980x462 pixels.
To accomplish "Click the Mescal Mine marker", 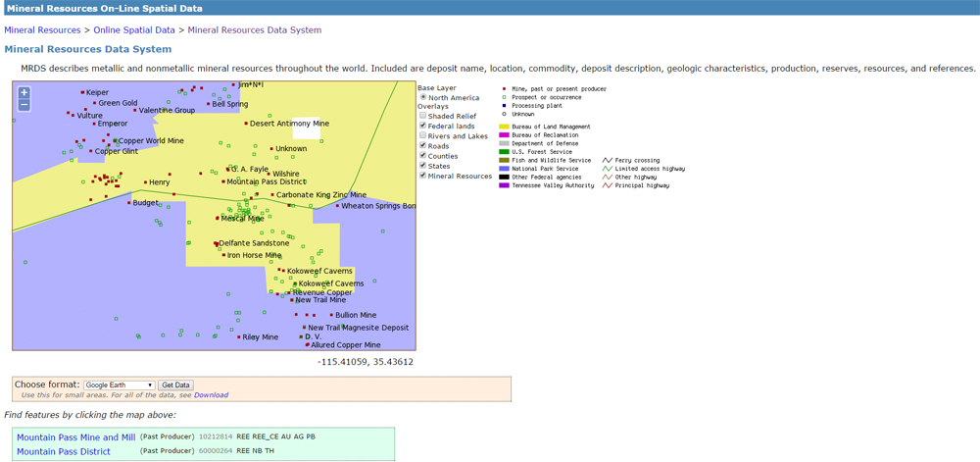I will tap(218, 219).
